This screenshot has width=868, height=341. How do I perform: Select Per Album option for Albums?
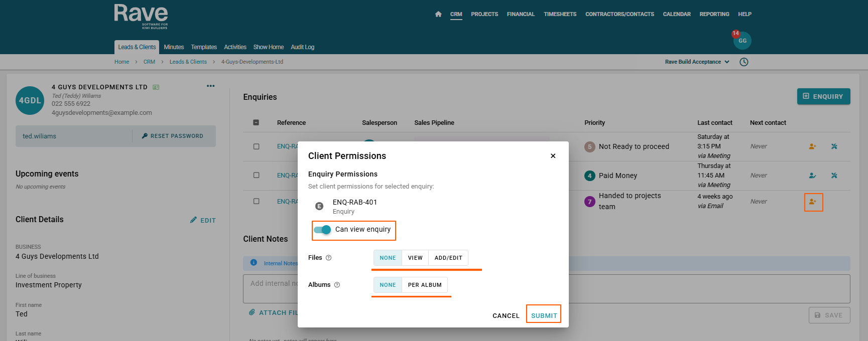pyautogui.click(x=425, y=285)
